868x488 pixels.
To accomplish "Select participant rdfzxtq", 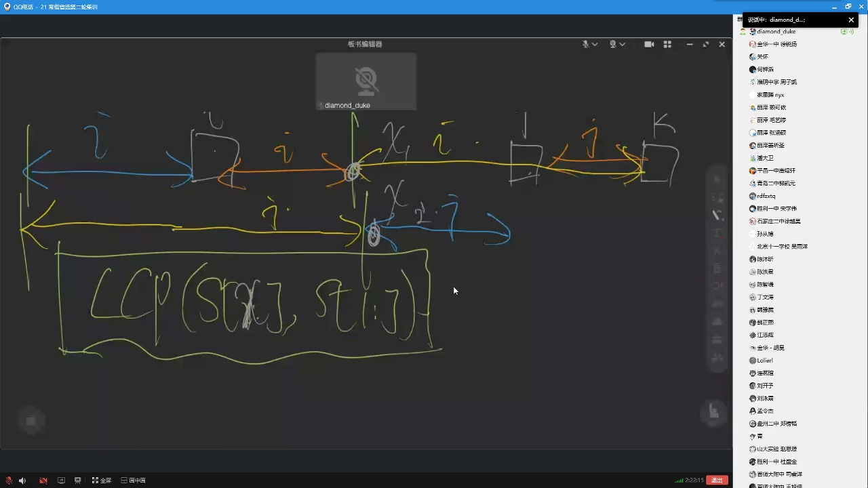I will pyautogui.click(x=766, y=196).
